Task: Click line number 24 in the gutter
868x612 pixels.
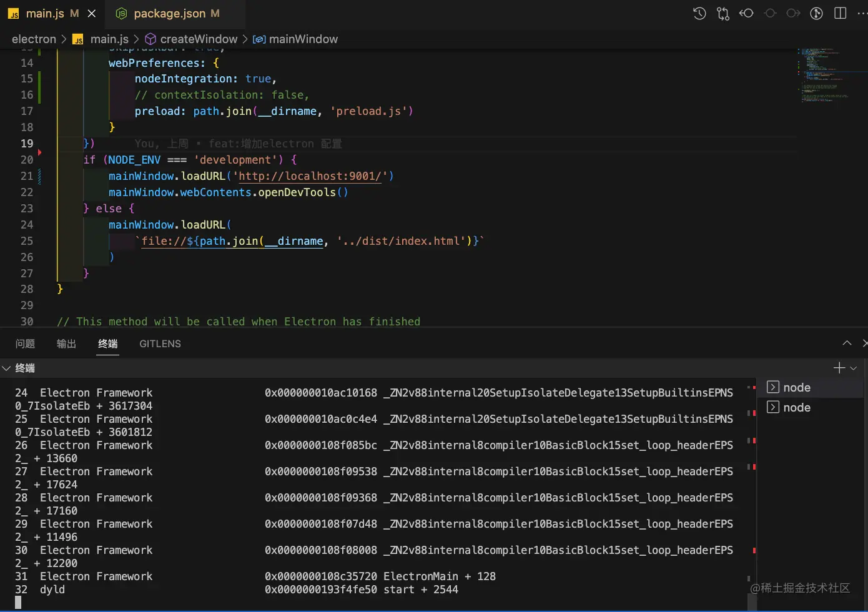Action: 27,225
